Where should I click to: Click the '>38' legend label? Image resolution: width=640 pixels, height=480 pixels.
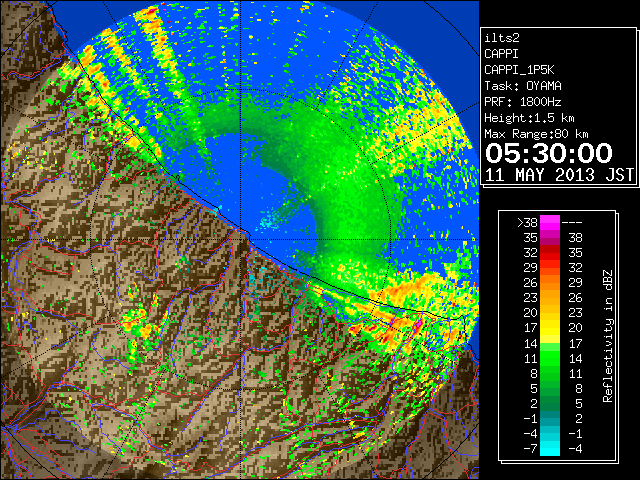click(527, 222)
